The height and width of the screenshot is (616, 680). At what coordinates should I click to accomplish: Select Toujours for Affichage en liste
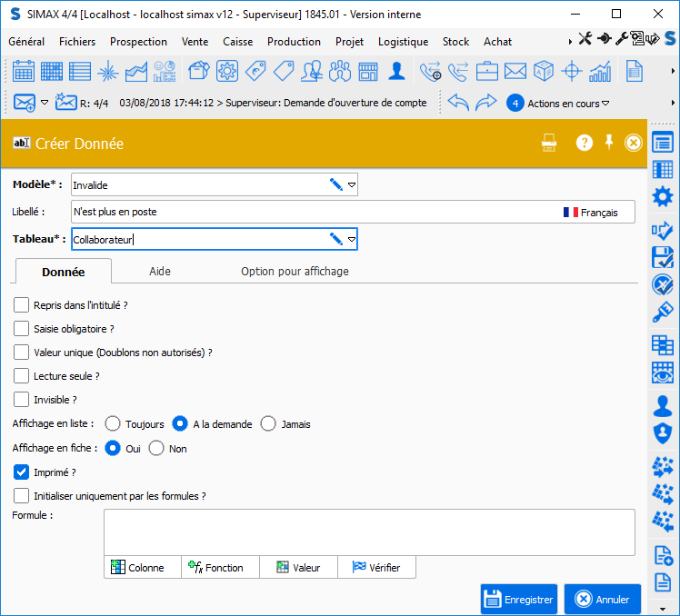(x=114, y=423)
